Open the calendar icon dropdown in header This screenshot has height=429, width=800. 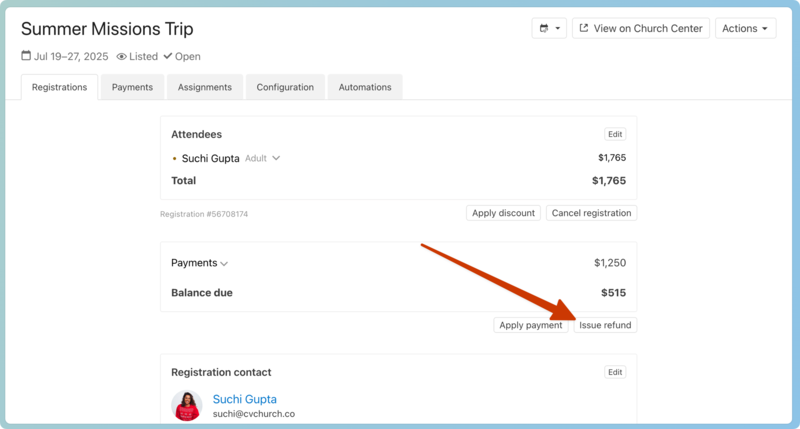point(549,29)
